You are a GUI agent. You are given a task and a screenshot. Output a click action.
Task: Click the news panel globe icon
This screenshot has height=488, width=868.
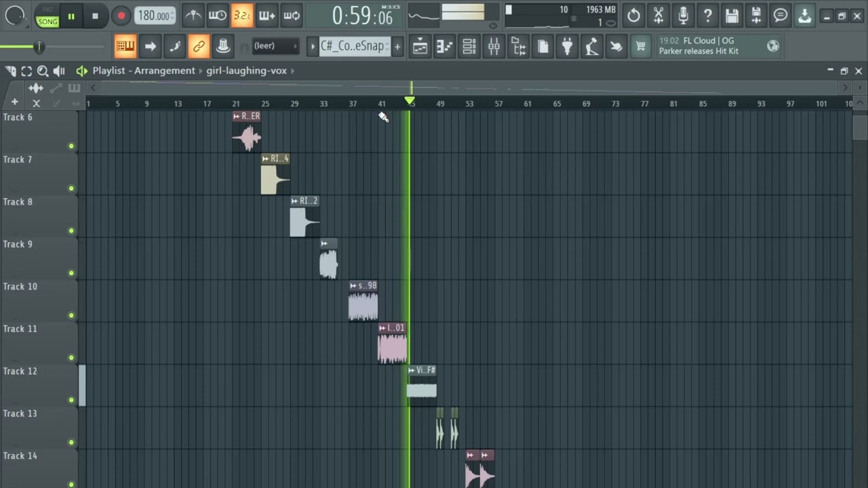point(773,46)
